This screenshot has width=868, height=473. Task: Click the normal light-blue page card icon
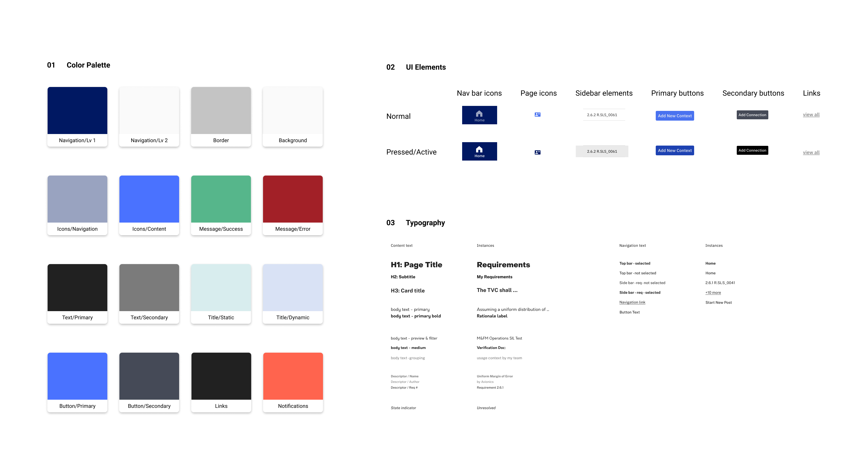pos(537,115)
